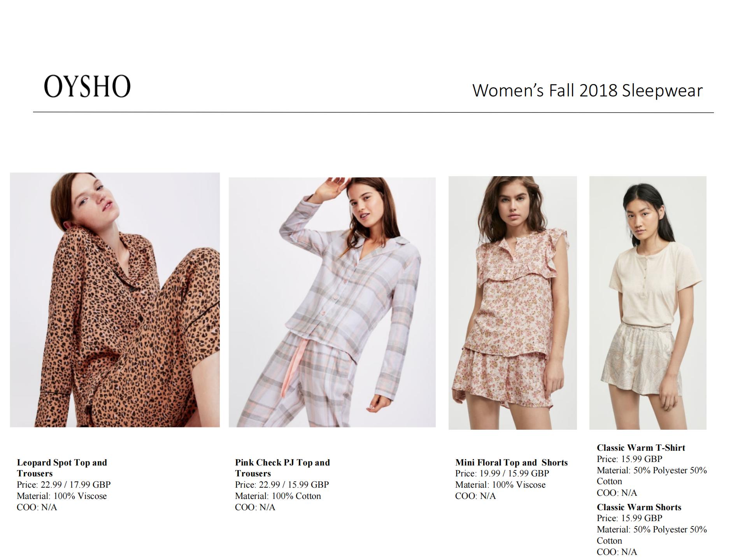Image resolution: width=747 pixels, height=560 pixels.
Task: Click Pink Check PJ Top and Trousers heading
Action: [282, 468]
